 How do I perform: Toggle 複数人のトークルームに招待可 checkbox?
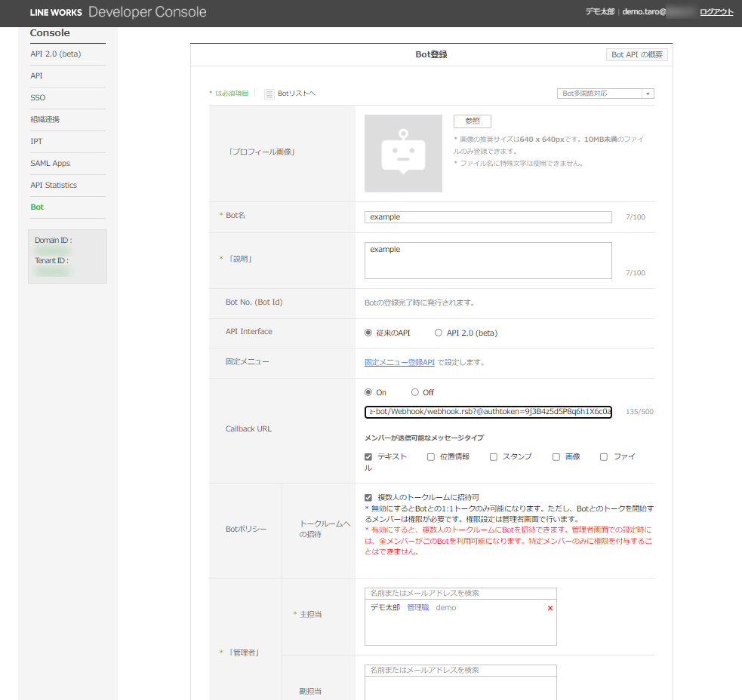click(x=368, y=498)
